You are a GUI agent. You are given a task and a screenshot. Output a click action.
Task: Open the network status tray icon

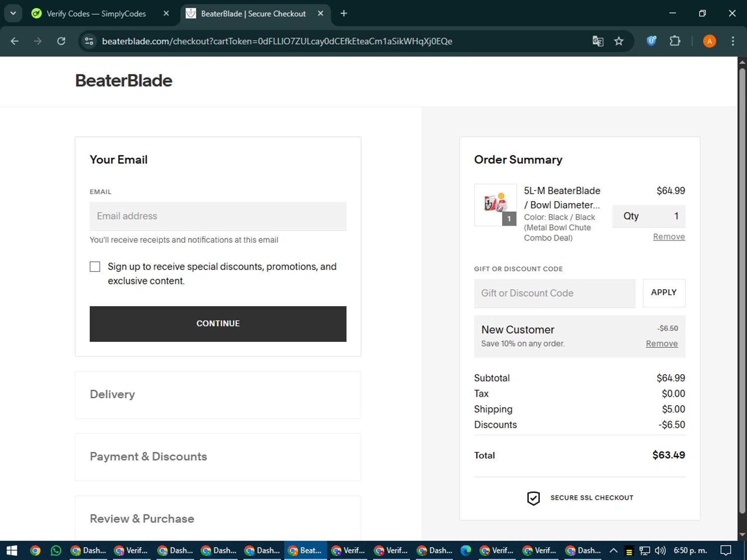click(x=644, y=551)
